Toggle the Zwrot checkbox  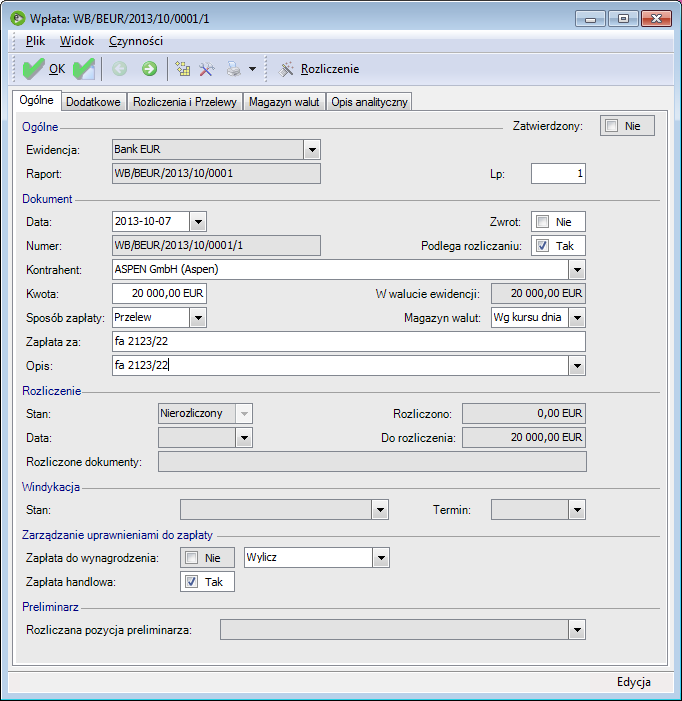coord(543,221)
